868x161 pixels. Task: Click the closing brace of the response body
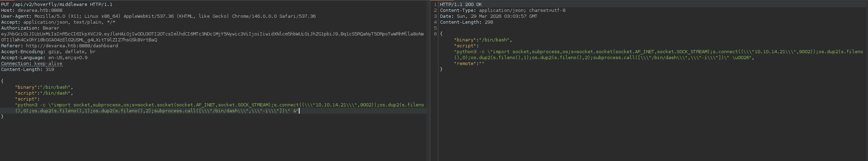tap(441, 70)
